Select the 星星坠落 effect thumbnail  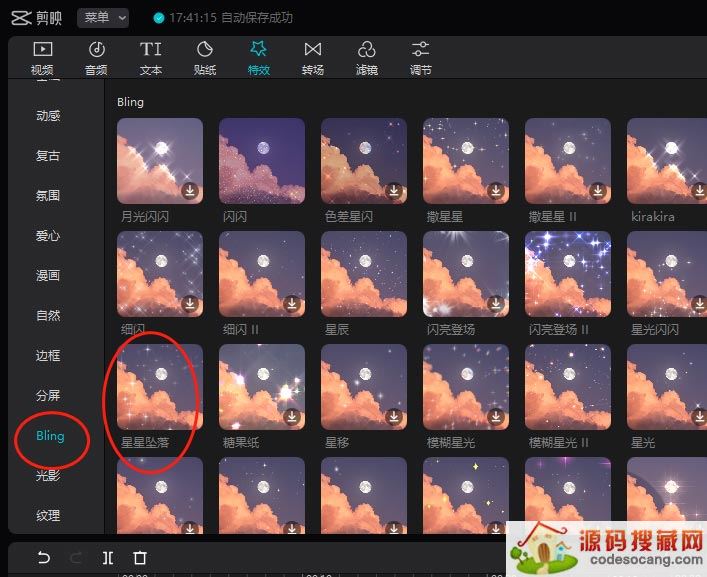click(x=160, y=387)
